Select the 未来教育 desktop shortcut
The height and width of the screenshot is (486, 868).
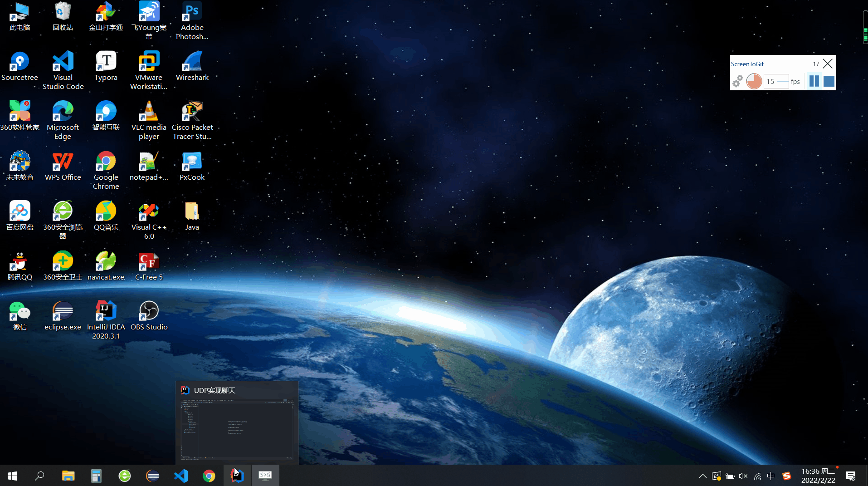click(x=20, y=167)
